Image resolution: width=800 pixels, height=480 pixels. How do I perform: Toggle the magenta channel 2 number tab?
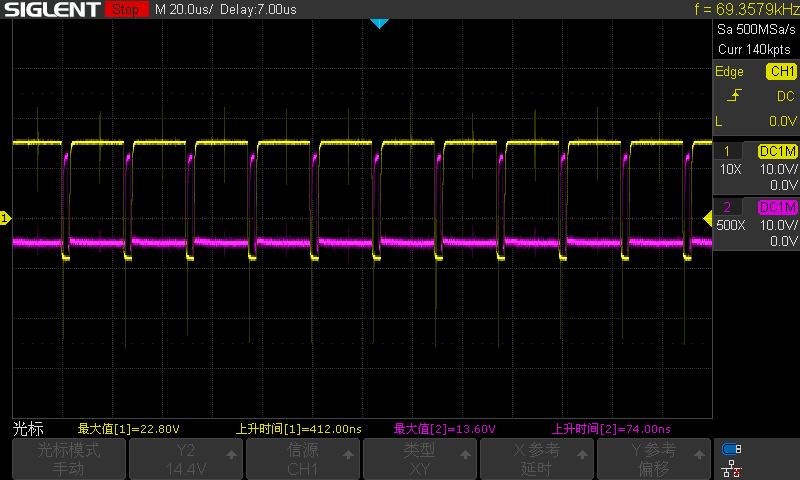pos(727,207)
